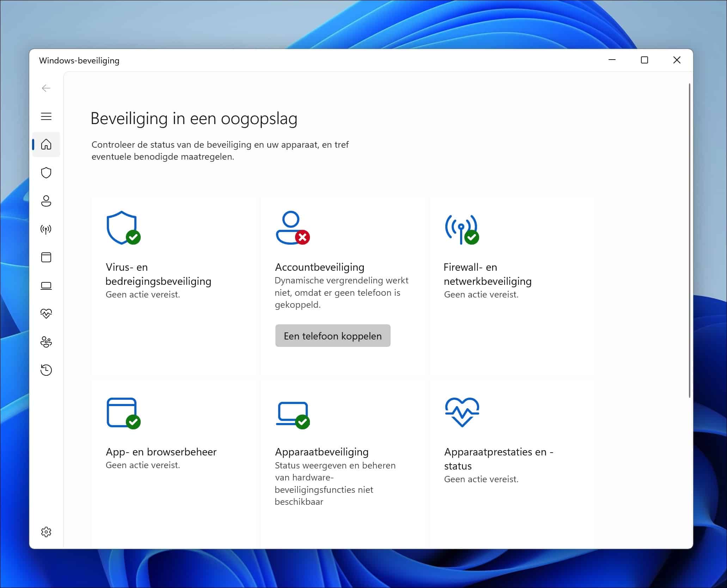Open 'Accountbeveiliging' title
The width and height of the screenshot is (727, 588).
click(319, 267)
